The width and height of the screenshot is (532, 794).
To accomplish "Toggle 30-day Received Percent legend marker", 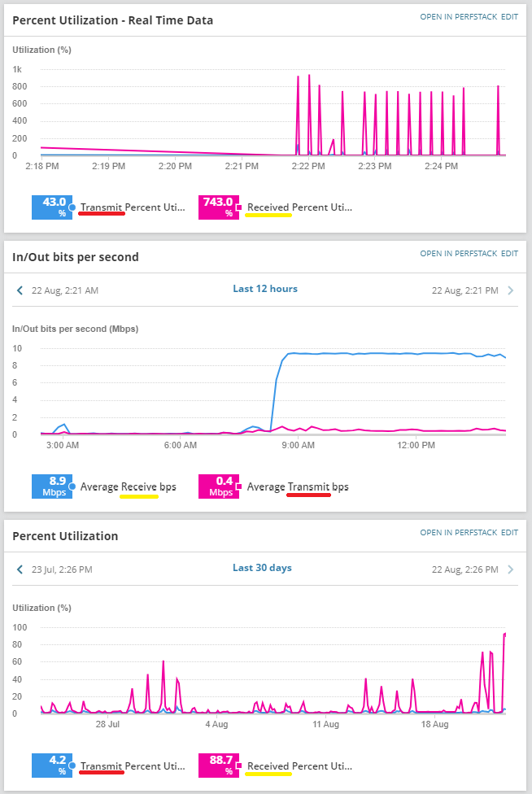I will point(239,766).
